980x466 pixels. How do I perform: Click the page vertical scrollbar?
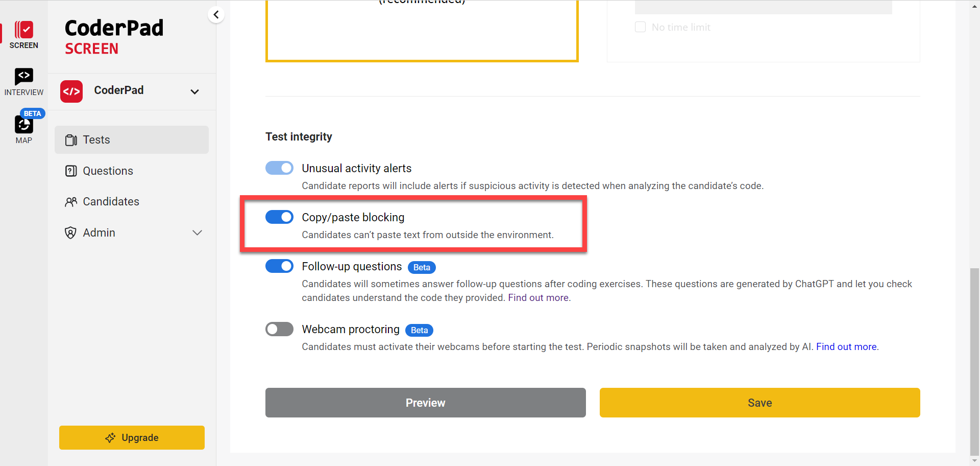(974, 358)
